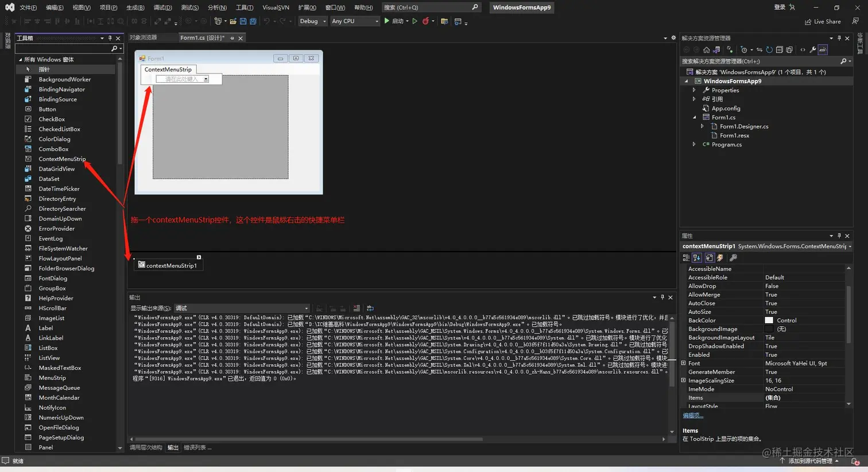Select ContextMenuStrip in Toolbox list
Screen dimensions: 868x472
tap(62, 159)
